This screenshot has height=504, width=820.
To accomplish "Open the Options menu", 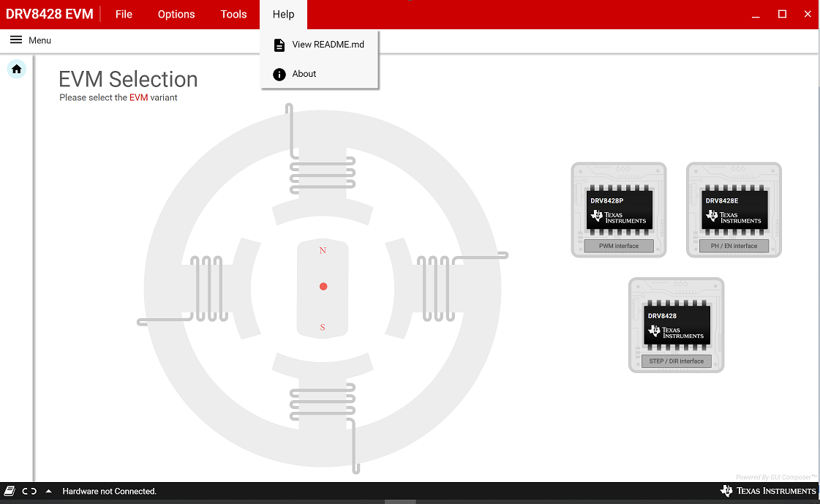I will (176, 14).
